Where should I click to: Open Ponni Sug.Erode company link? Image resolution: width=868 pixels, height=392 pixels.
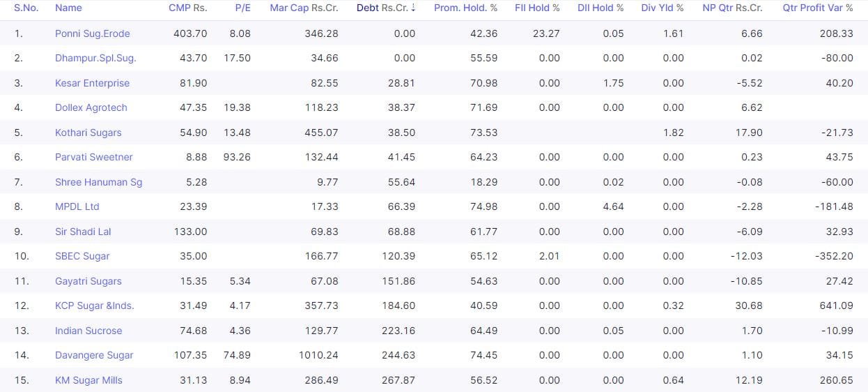(x=92, y=33)
